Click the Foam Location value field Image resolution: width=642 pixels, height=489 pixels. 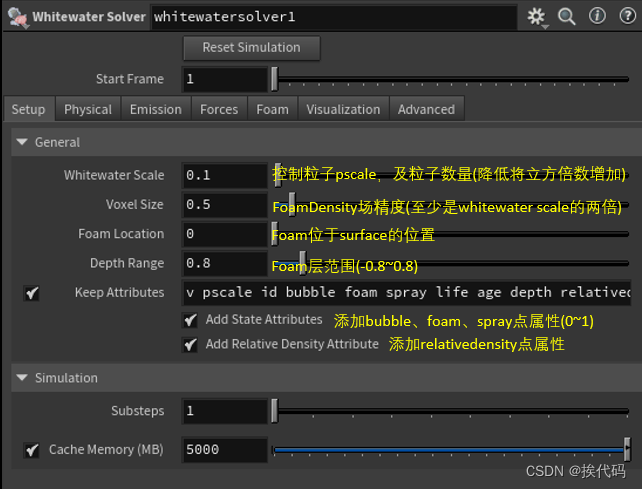[x=224, y=234]
